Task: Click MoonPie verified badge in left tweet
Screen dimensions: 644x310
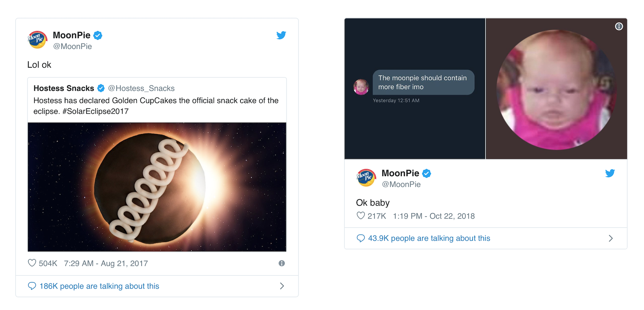Action: pos(98,35)
